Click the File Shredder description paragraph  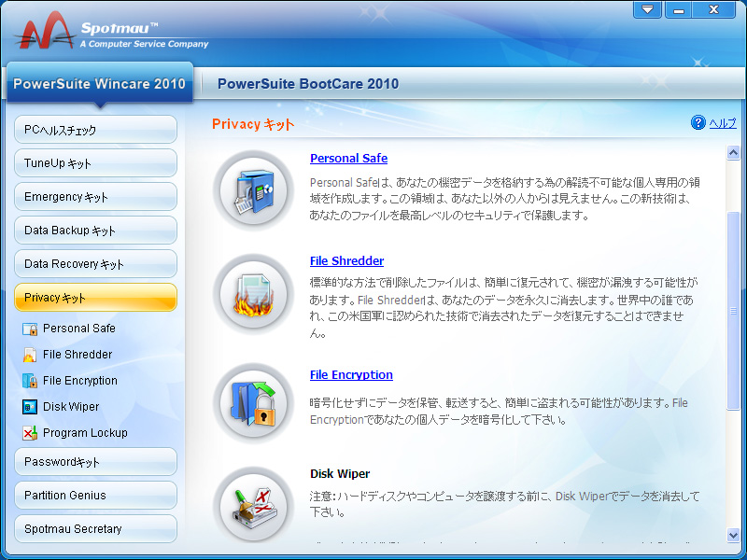pyautogui.click(x=501, y=308)
